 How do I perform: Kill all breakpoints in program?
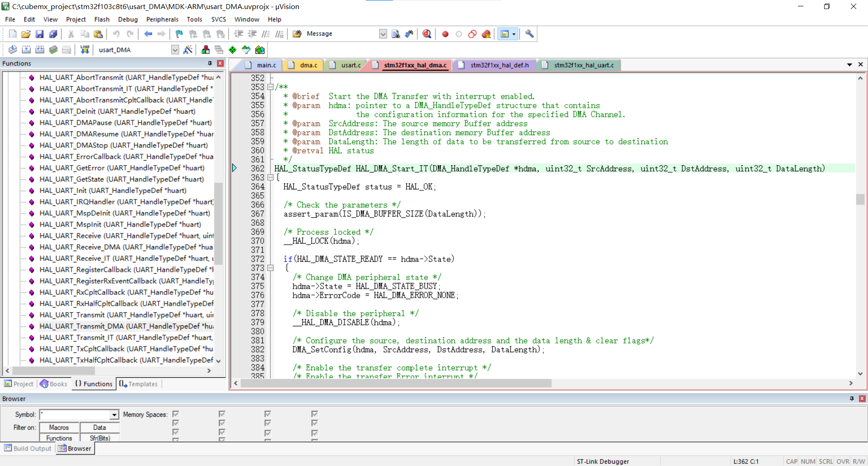pyautogui.click(x=486, y=34)
